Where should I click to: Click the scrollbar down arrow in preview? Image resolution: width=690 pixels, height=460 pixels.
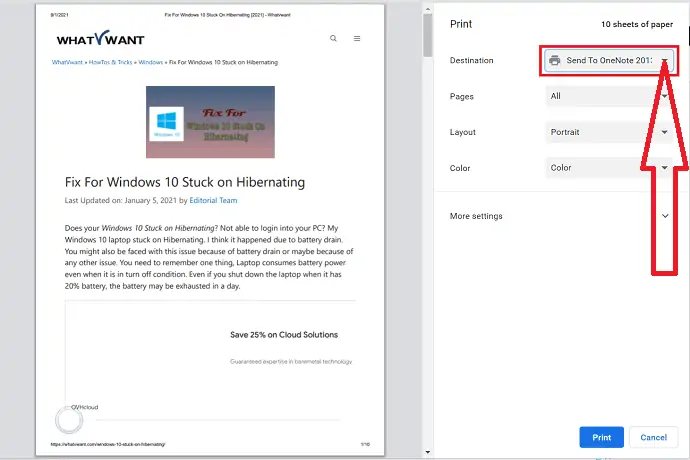[x=427, y=452]
